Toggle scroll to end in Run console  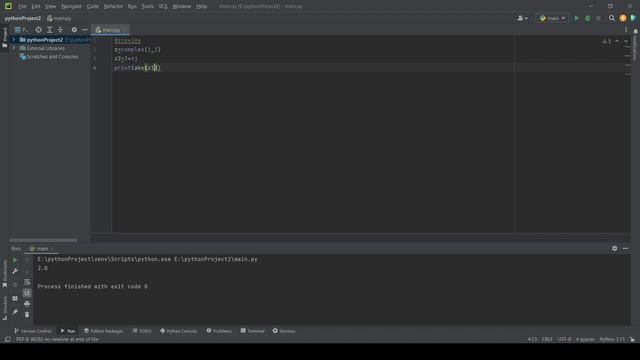pyautogui.click(x=27, y=293)
